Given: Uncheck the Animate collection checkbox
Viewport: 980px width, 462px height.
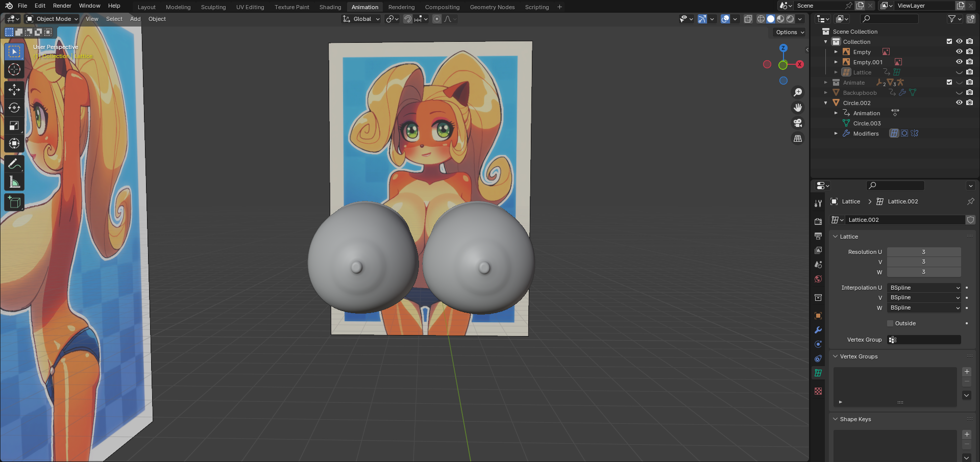Looking at the screenshot, I should point(949,82).
